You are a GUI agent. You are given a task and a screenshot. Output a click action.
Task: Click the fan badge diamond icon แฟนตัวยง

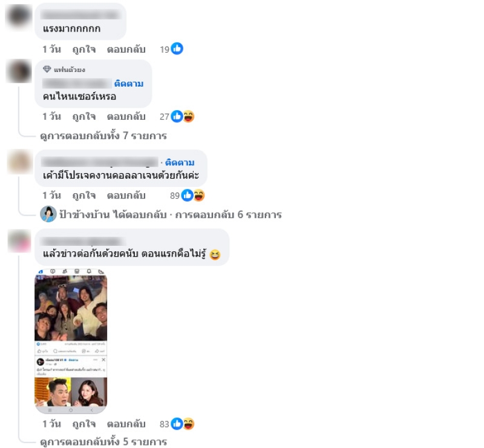click(47, 69)
